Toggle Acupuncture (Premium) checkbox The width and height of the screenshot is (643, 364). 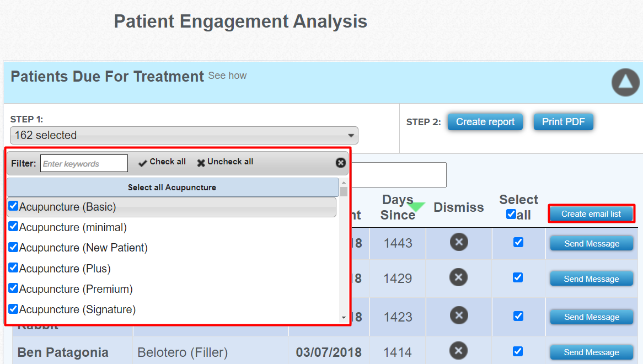(14, 288)
